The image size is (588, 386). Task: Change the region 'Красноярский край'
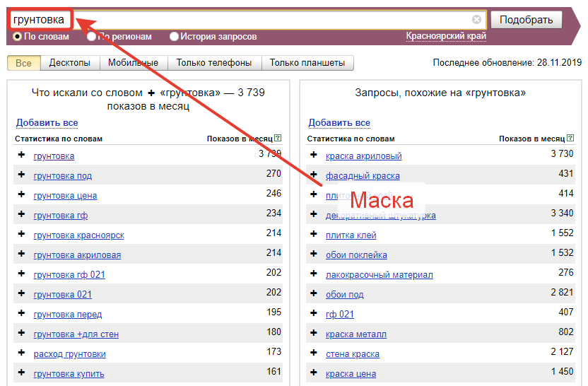(446, 36)
